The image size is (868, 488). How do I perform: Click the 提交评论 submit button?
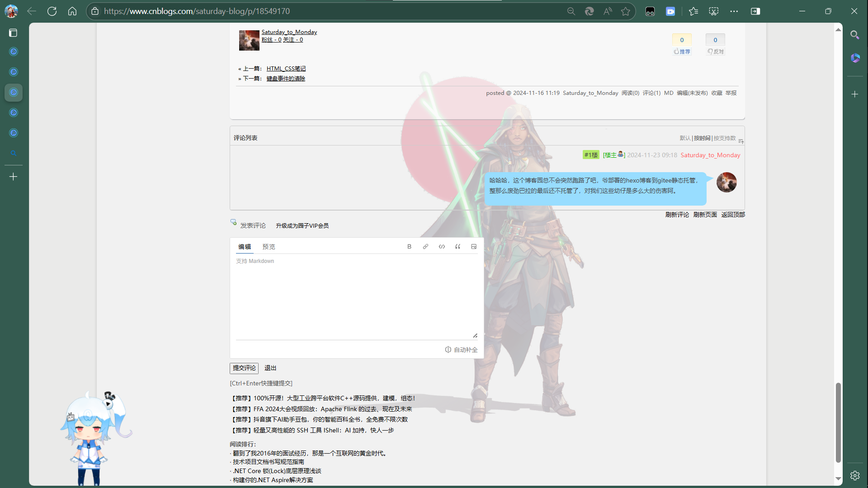click(244, 368)
